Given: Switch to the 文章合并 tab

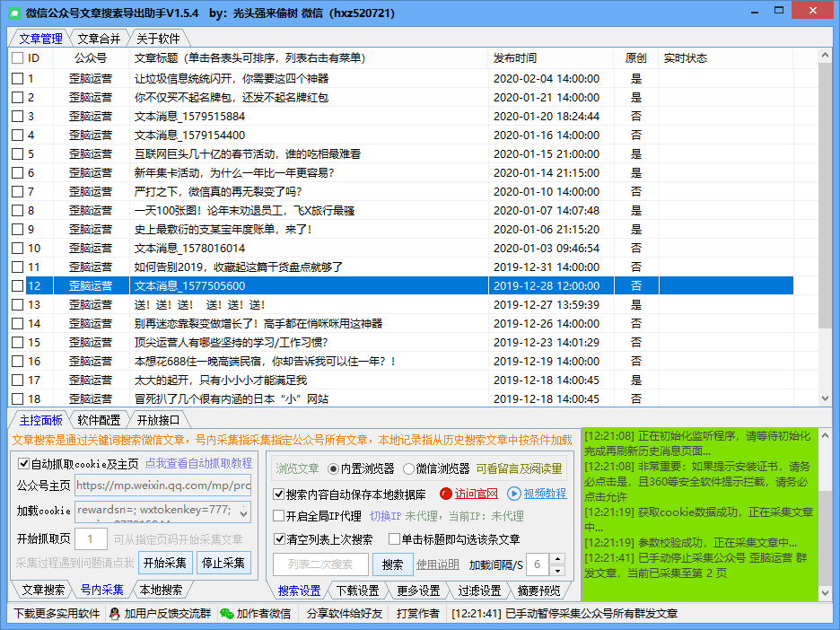Looking at the screenshot, I should coord(99,39).
